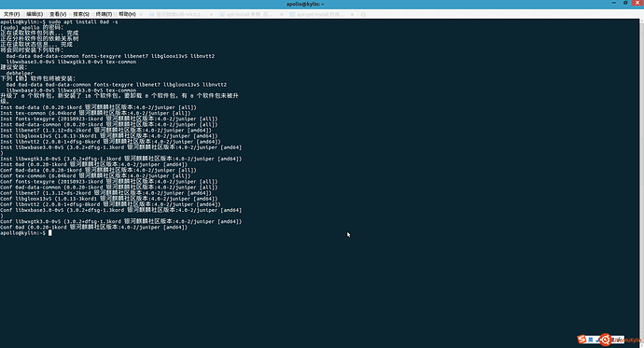Toggle the moon punctuation icon in input bar

click(598, 340)
